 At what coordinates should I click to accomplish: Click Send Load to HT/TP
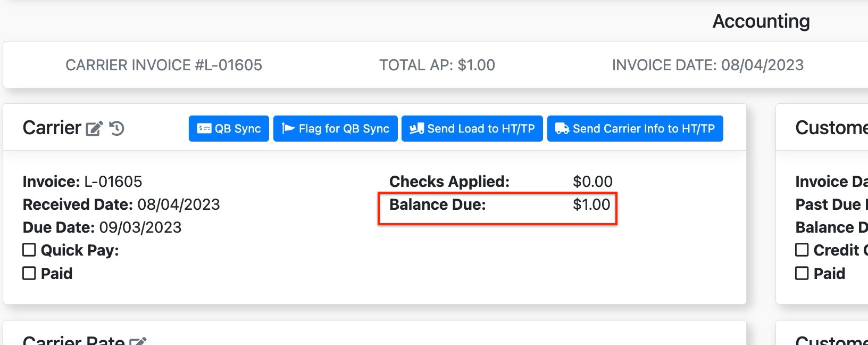click(472, 128)
